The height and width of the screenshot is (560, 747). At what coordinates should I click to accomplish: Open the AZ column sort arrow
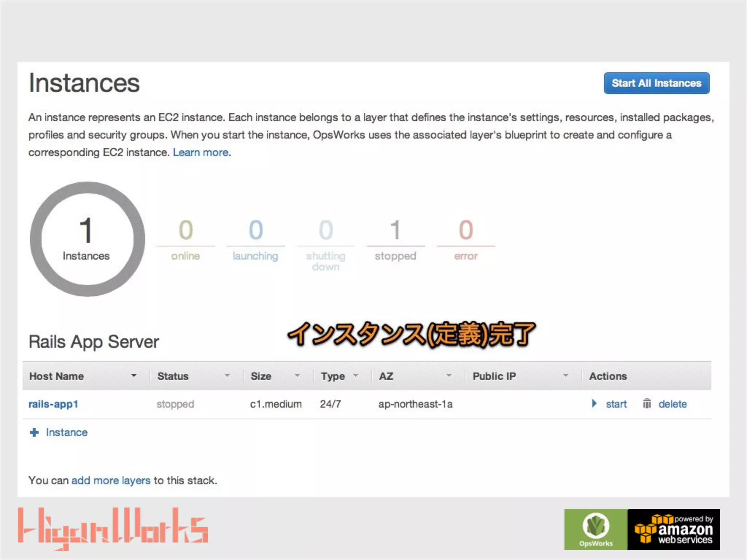coord(449,376)
